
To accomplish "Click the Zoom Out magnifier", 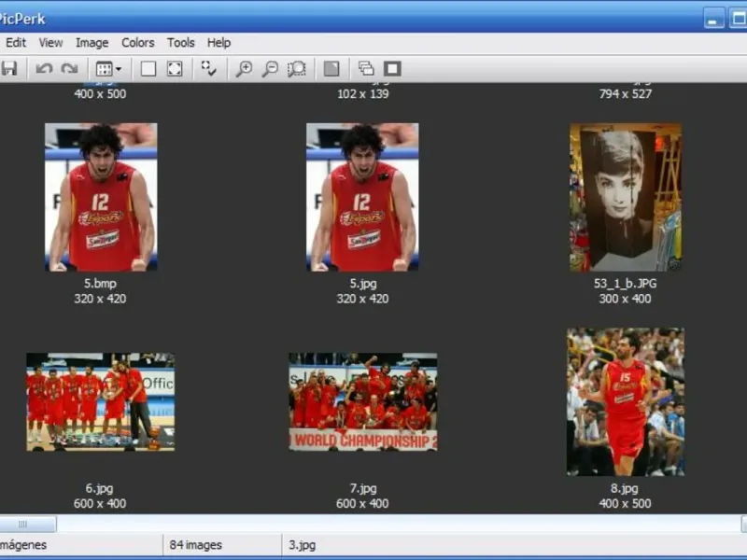I will 270,68.
